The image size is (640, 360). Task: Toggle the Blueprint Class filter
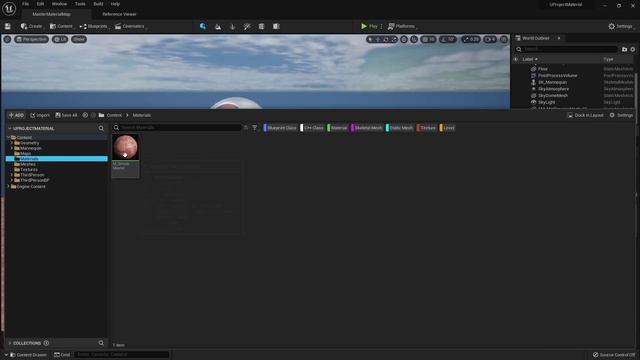point(280,128)
